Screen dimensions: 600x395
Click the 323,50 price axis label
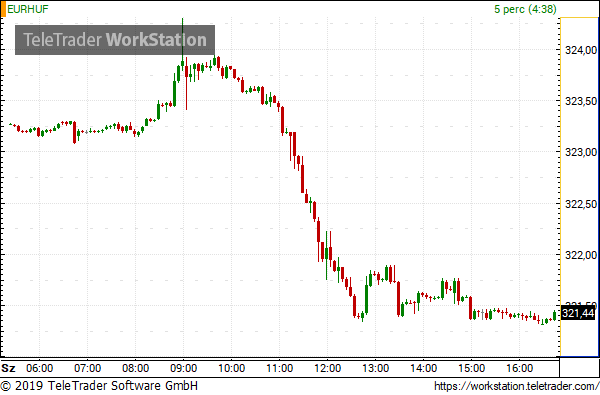[x=581, y=101]
